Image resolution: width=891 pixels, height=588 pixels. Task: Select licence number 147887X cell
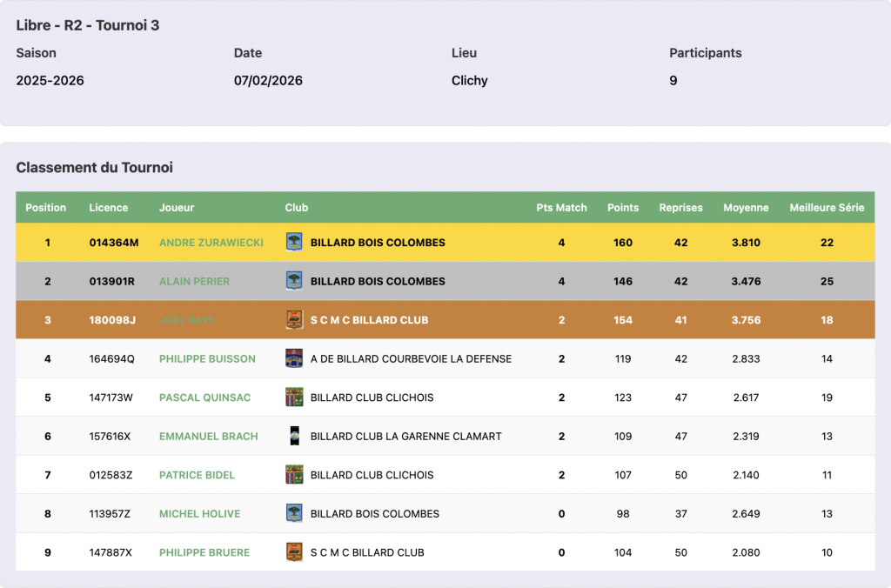(111, 552)
